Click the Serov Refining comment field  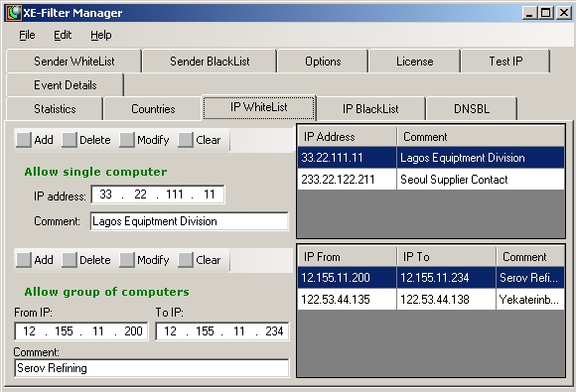point(152,368)
